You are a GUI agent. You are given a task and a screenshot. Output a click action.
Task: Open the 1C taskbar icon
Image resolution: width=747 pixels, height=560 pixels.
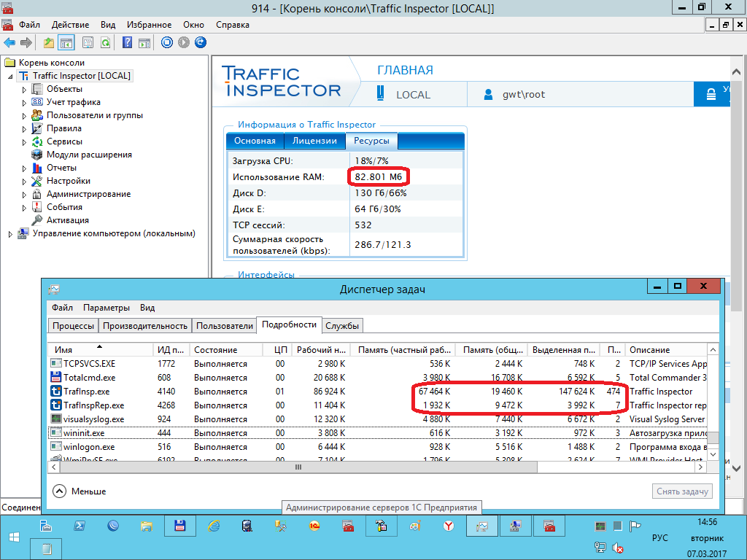coord(314,526)
